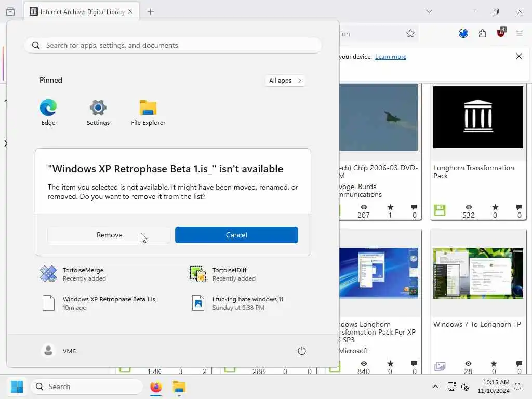532x399 pixels.
Task: Open the pinned File Explorer app
Action: [148, 113]
